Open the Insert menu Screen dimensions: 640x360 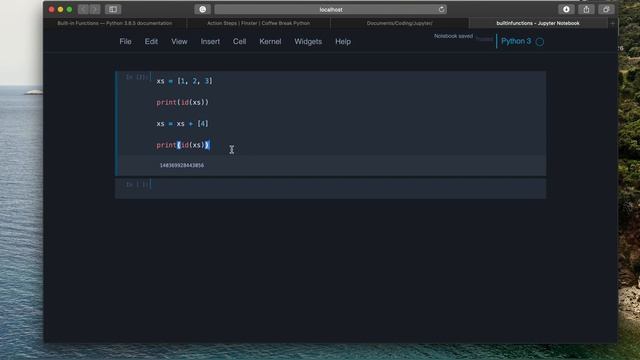pyautogui.click(x=210, y=42)
